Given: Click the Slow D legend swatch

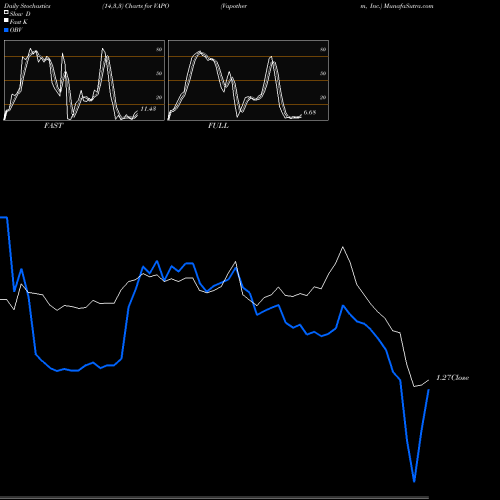Looking at the screenshot, I should 6,13.
